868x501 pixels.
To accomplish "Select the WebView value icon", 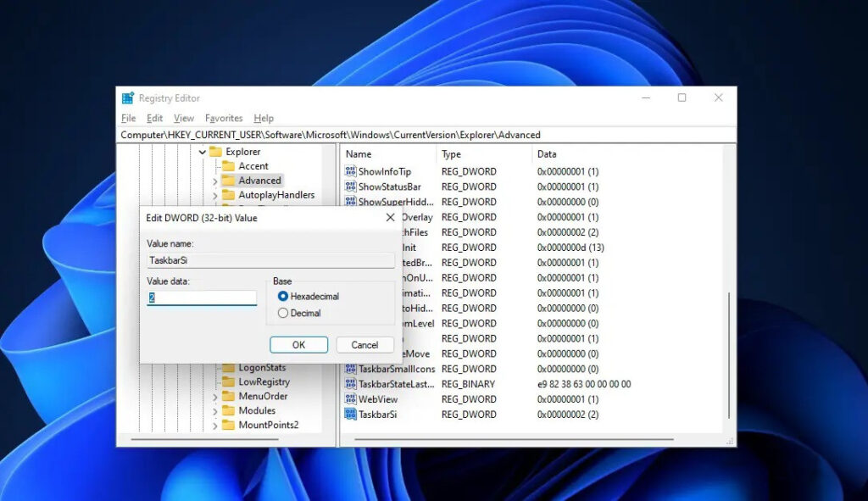I will click(x=350, y=399).
